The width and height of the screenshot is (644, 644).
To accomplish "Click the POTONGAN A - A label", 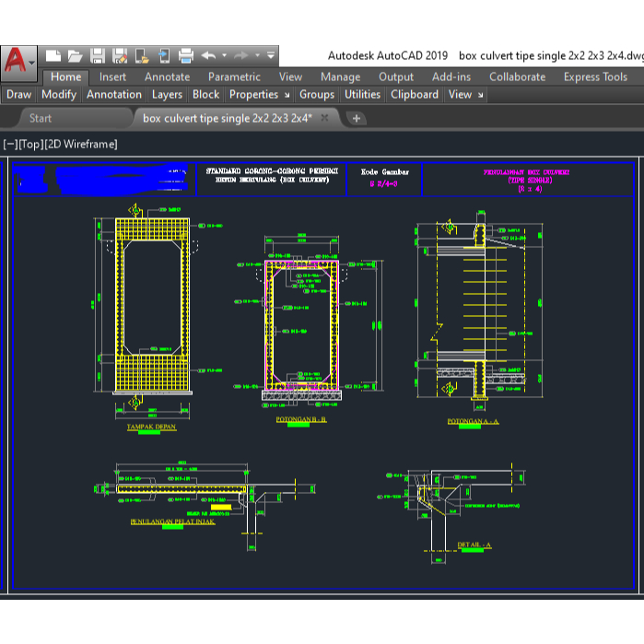I will [x=473, y=421].
